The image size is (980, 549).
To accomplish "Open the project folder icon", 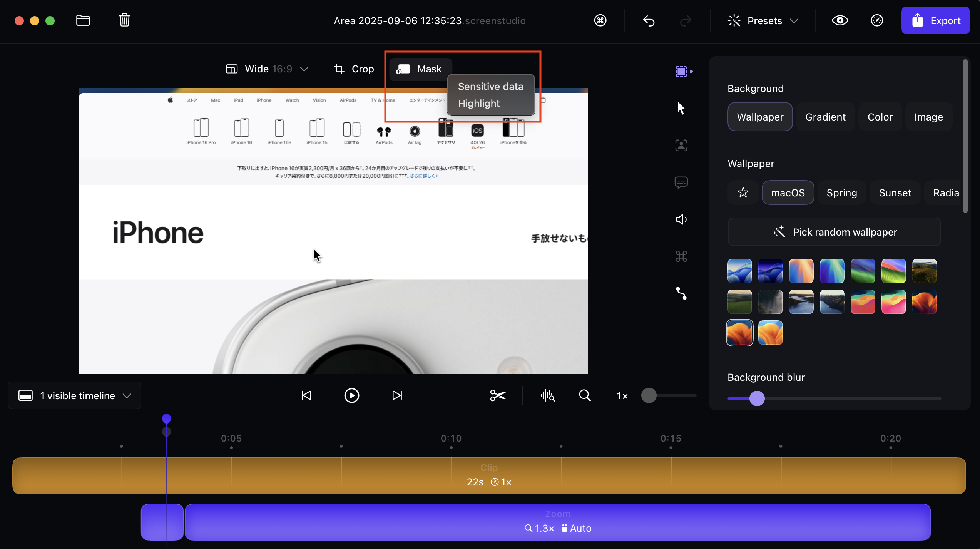I will point(83,20).
